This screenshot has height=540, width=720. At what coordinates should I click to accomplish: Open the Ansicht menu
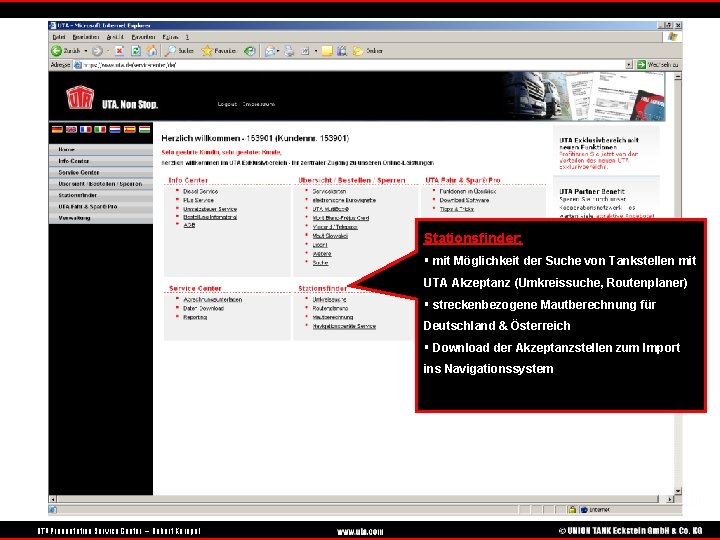pos(115,37)
